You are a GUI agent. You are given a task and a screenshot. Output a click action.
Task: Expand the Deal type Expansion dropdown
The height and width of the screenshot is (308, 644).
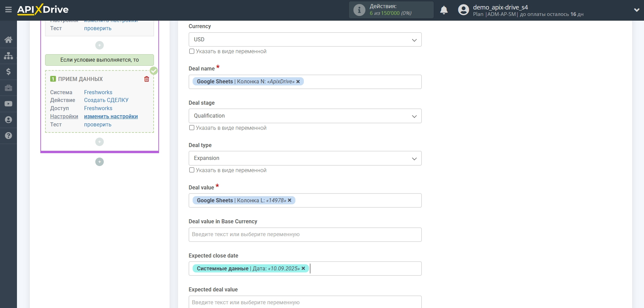[x=305, y=158]
